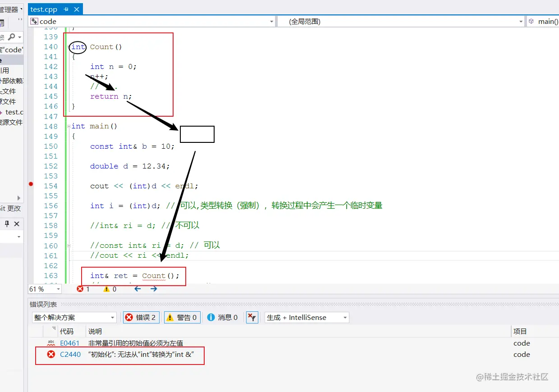The image size is (559, 392).
Task: Open the dropdown in the lower-left tool panel
Action: (x=19, y=237)
